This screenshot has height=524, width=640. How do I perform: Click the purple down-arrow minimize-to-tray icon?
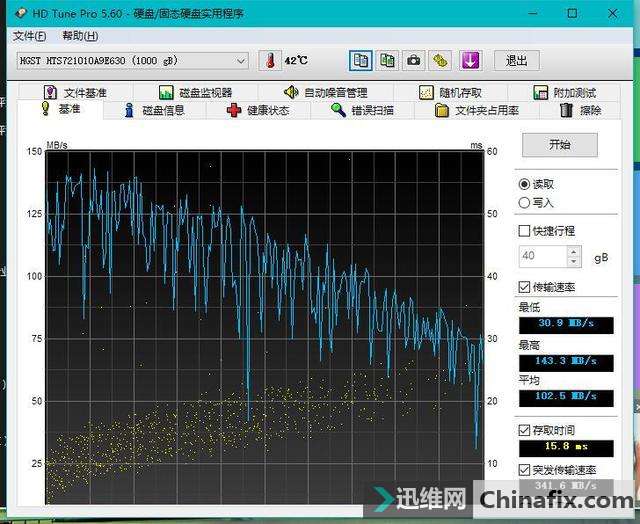point(469,60)
